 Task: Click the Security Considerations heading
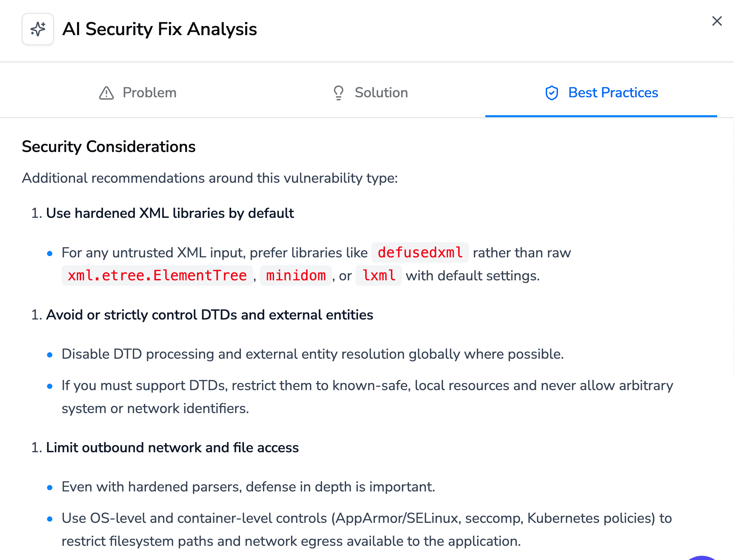point(108,147)
